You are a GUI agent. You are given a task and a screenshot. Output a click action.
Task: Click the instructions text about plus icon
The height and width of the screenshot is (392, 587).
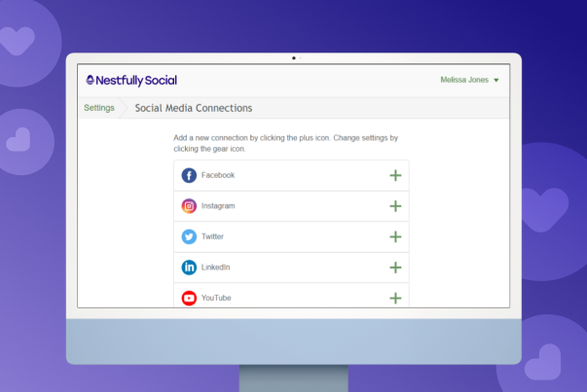[x=285, y=143]
